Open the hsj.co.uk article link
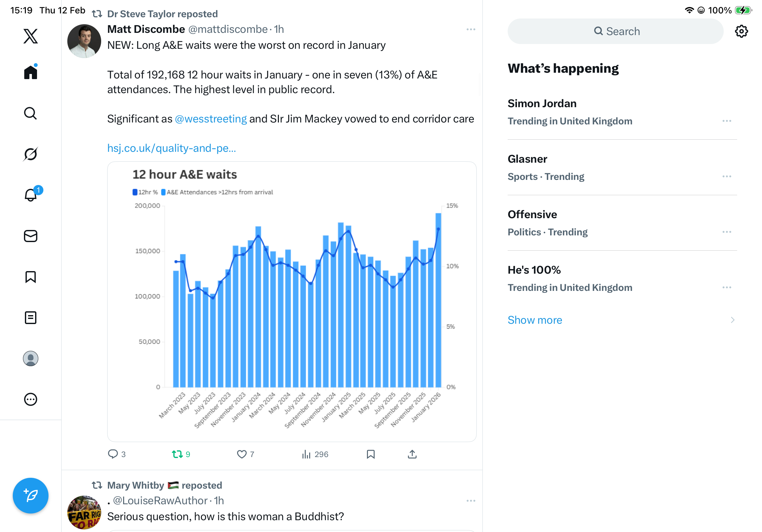 point(171,148)
